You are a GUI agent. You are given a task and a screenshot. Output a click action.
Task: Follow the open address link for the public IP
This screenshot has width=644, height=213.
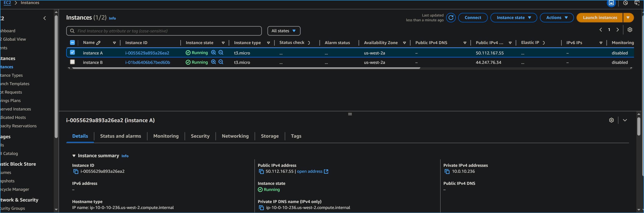pyautogui.click(x=310, y=172)
